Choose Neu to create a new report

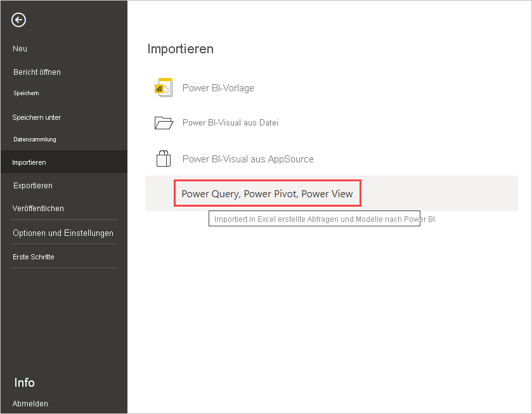pyautogui.click(x=20, y=48)
